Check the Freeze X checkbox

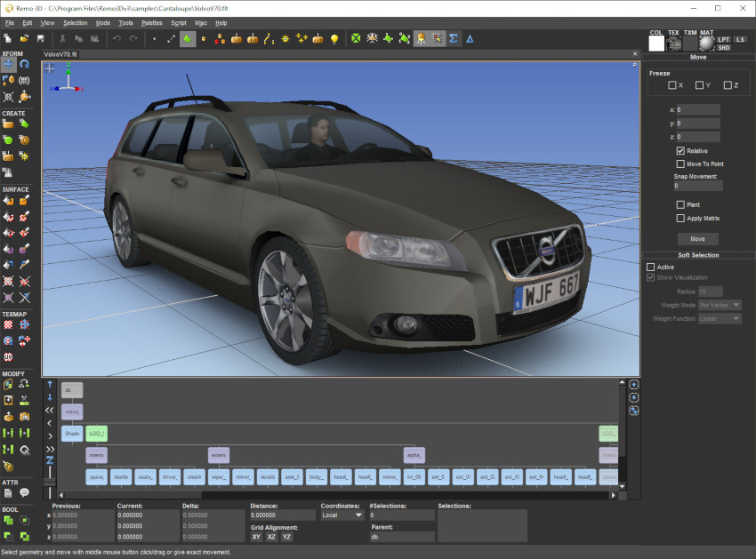point(672,85)
